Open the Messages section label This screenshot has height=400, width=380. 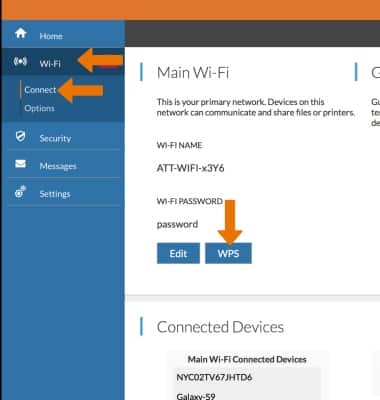click(58, 166)
